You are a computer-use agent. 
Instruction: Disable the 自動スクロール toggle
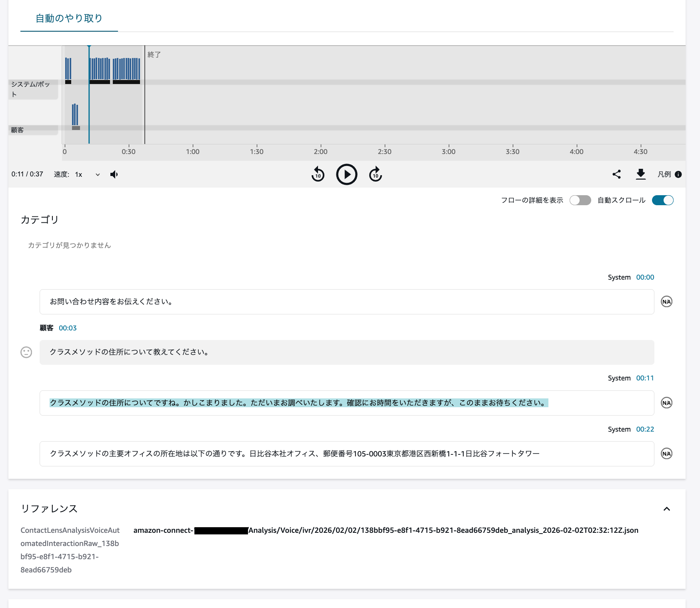[x=663, y=200]
